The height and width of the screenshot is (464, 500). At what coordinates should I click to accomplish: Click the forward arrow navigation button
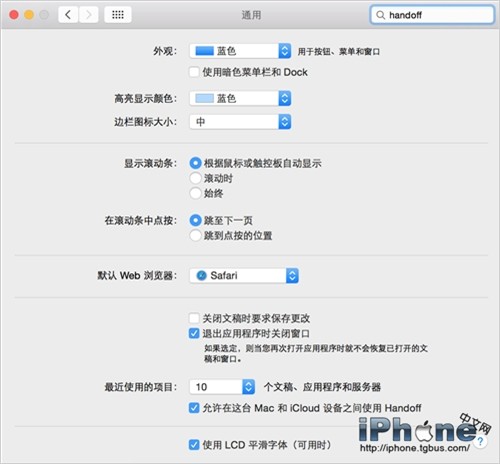click(88, 15)
